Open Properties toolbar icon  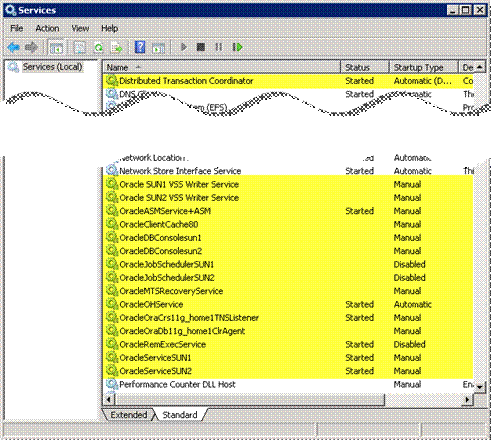tap(80, 47)
